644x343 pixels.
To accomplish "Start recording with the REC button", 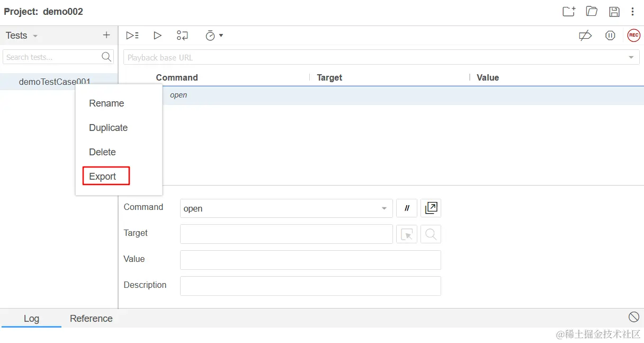I will 634,36.
